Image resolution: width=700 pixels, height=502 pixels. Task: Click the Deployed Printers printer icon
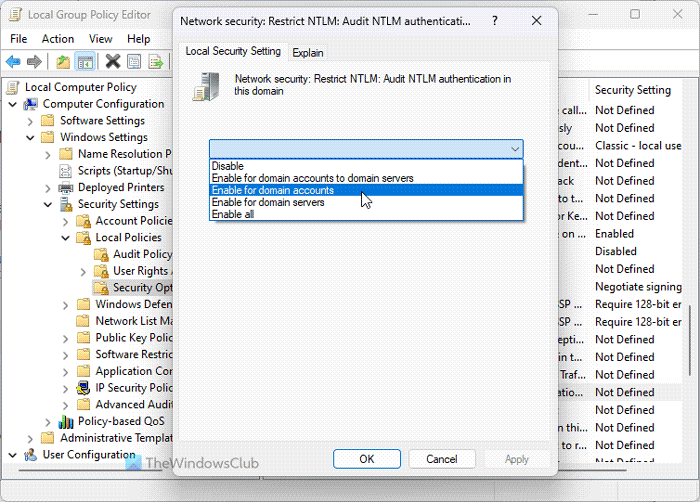pyautogui.click(x=66, y=187)
